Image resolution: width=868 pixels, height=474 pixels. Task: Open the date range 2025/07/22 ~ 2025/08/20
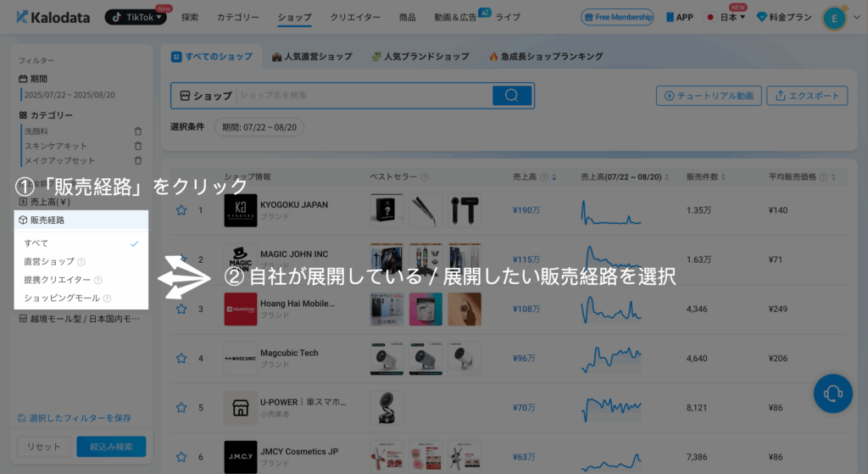click(70, 95)
